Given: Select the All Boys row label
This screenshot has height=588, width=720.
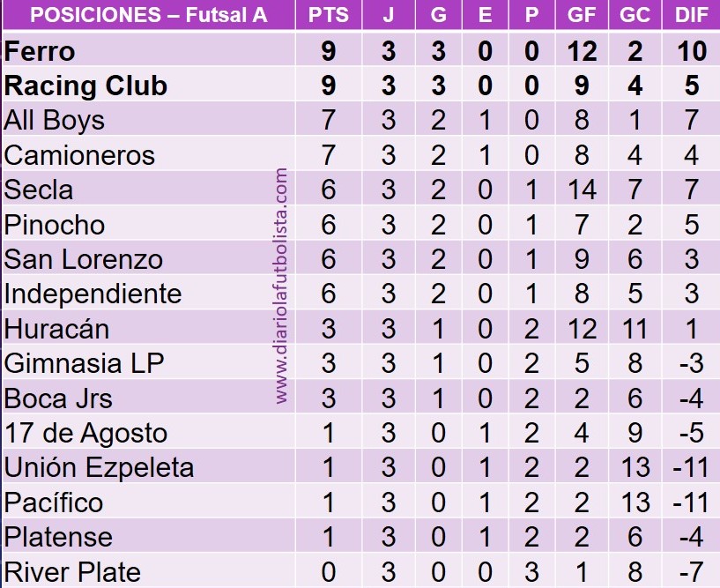Looking at the screenshot, I should coord(55,121).
